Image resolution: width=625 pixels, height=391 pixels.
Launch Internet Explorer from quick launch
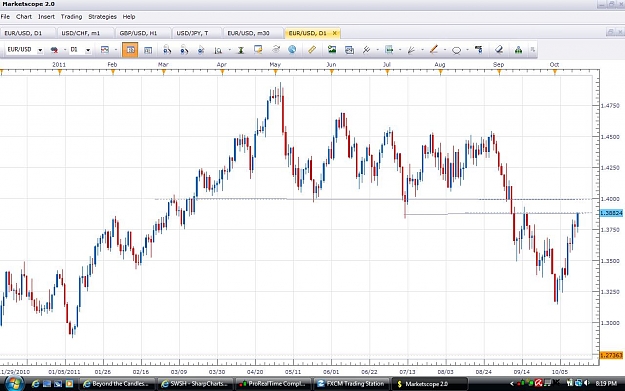(x=35, y=384)
